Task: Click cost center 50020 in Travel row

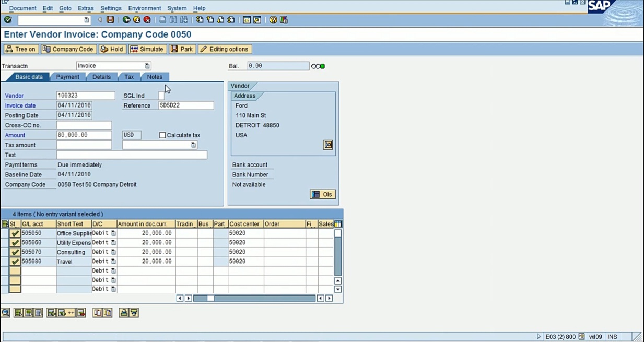Action: pyautogui.click(x=246, y=262)
